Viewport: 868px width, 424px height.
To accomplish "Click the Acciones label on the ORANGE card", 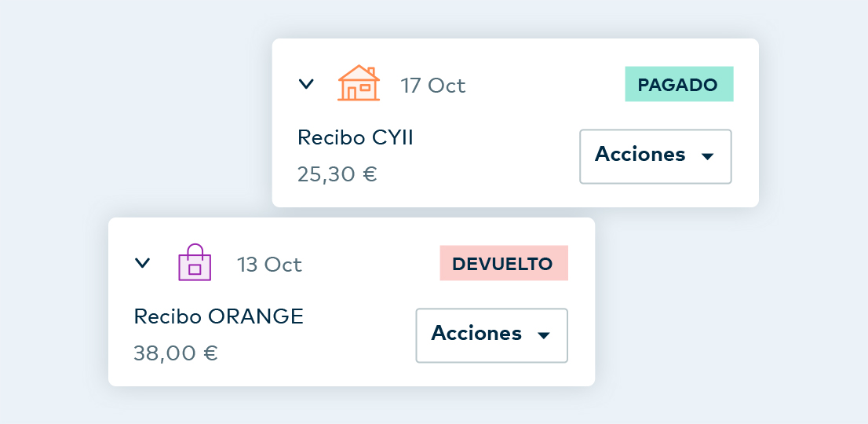I will point(476,334).
